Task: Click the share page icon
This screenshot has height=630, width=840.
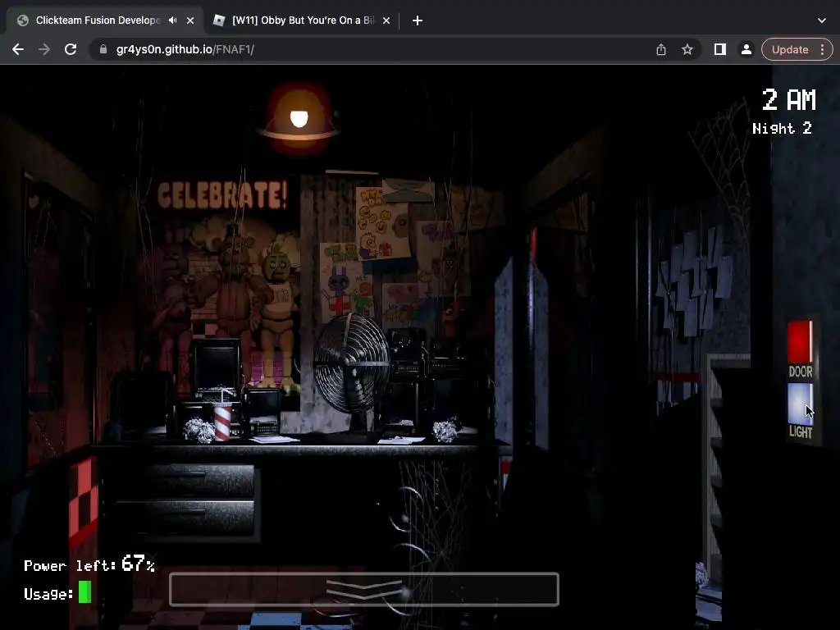Action: tap(661, 49)
